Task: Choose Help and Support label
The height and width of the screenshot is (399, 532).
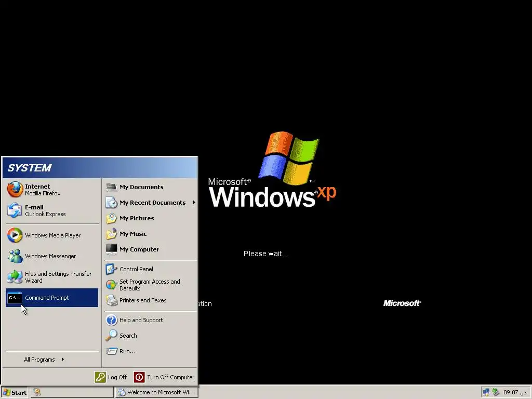Action: [141, 320]
